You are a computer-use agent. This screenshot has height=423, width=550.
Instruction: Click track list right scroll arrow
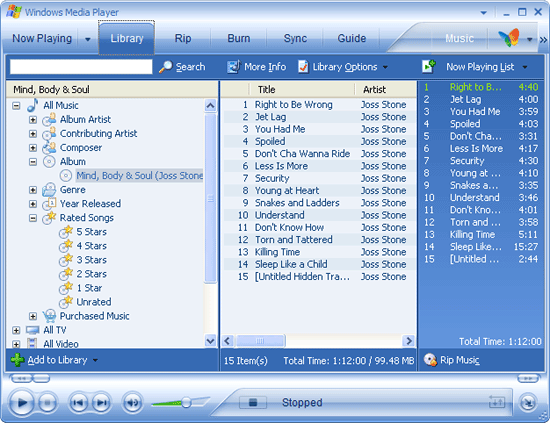pos(409,341)
